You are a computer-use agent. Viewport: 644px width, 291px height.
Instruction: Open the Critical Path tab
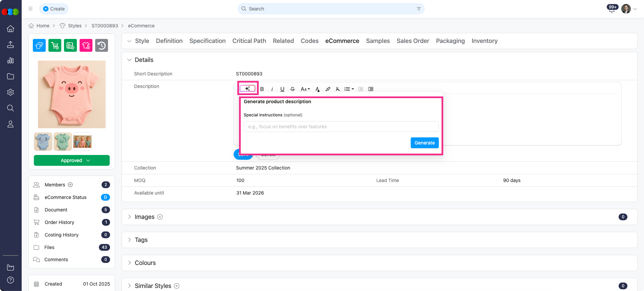(x=249, y=41)
